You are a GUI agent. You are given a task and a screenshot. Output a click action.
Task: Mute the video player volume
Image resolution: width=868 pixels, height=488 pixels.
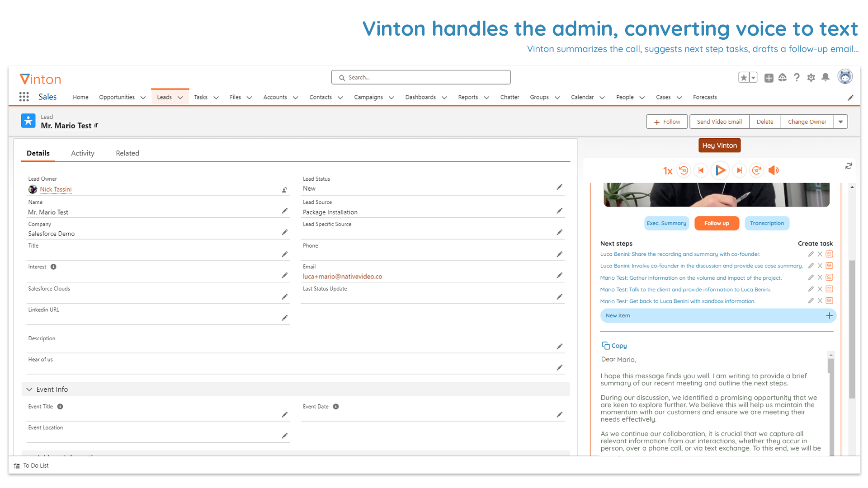[x=774, y=170]
